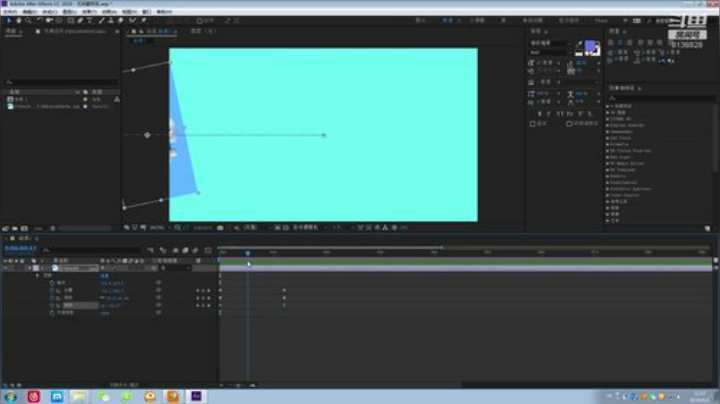Click the blue fill color swatch
This screenshot has height=404, width=720.
click(590, 46)
